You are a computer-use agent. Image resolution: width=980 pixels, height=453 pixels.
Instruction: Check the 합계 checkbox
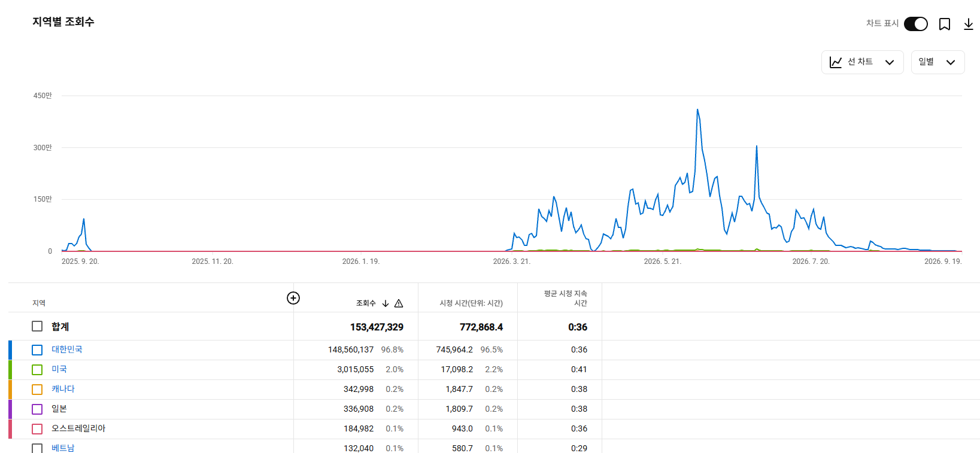(x=37, y=326)
